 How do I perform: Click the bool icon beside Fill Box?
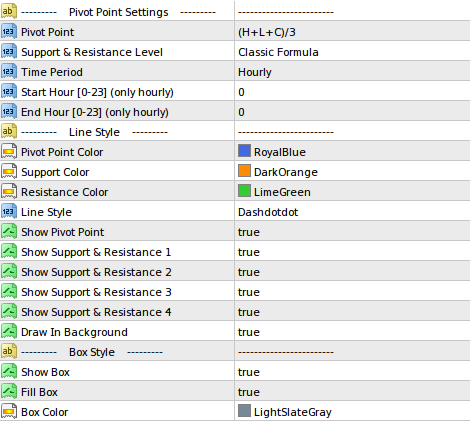9,392
